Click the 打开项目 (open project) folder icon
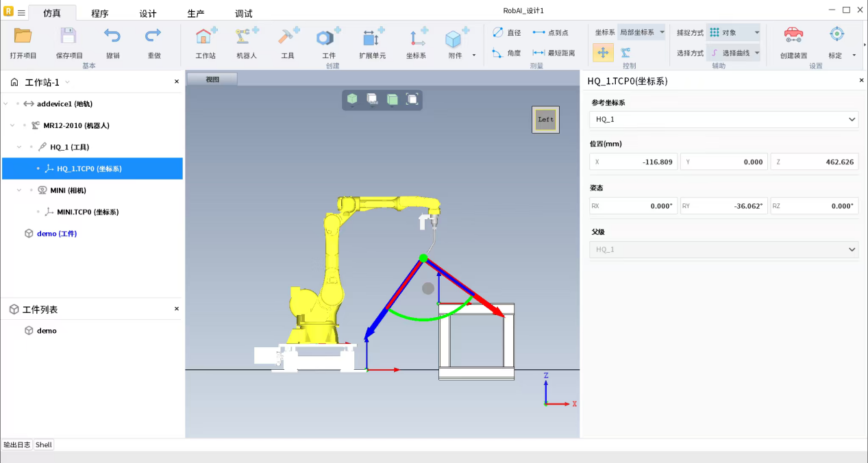Screen dimensions: 868x463 23,36
